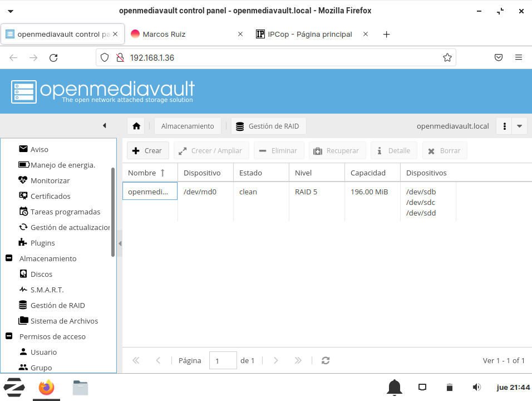Viewport: 532px width, 401px height.
Task: Click the notification bell in taskbar
Action: click(395, 387)
